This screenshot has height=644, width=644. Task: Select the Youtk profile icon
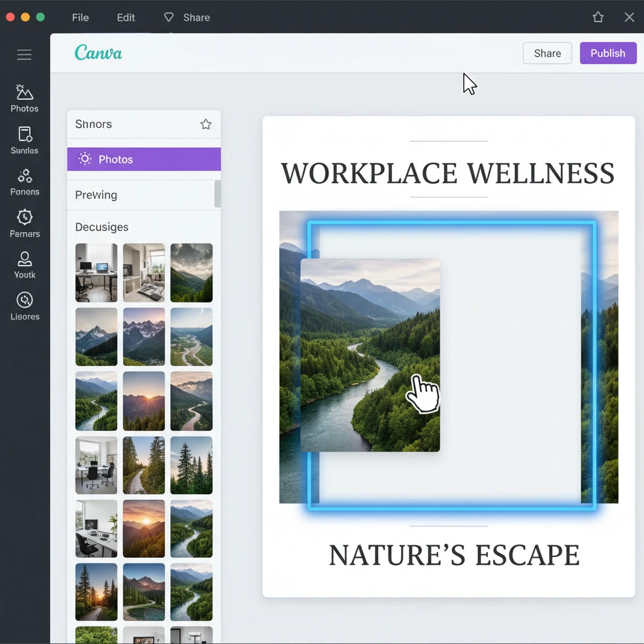25,265
